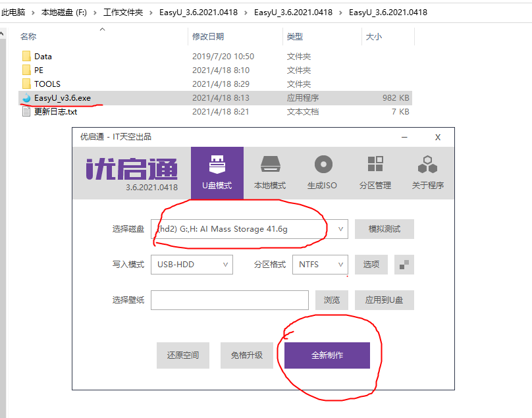
Task: Click 此电脑 in the address breadcrumb
Action: coord(13,13)
